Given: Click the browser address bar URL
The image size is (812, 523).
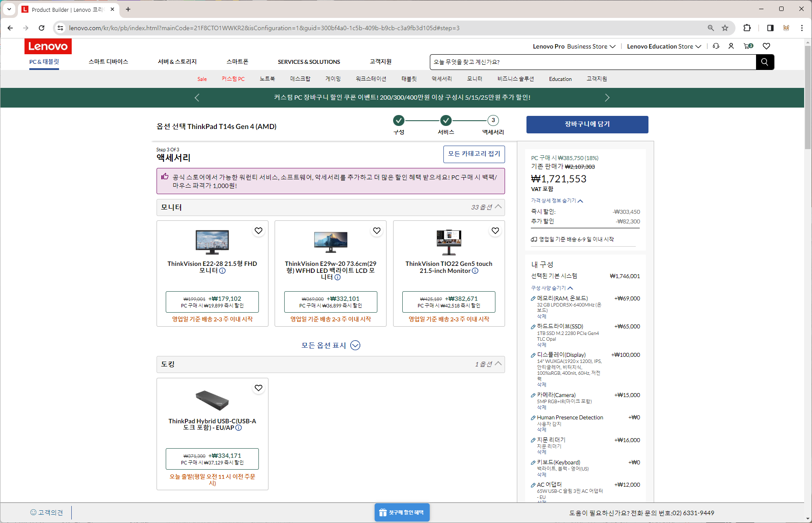Looking at the screenshot, I should click(x=264, y=28).
